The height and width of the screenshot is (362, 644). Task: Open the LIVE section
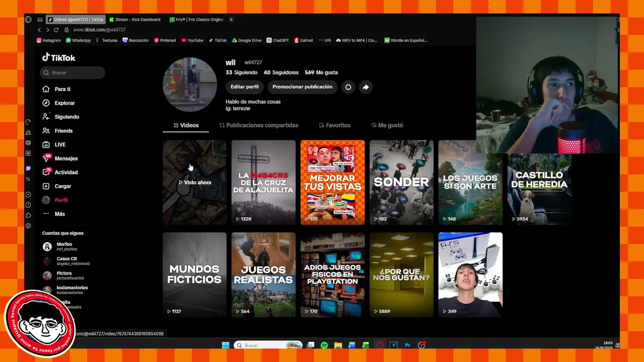point(54,144)
